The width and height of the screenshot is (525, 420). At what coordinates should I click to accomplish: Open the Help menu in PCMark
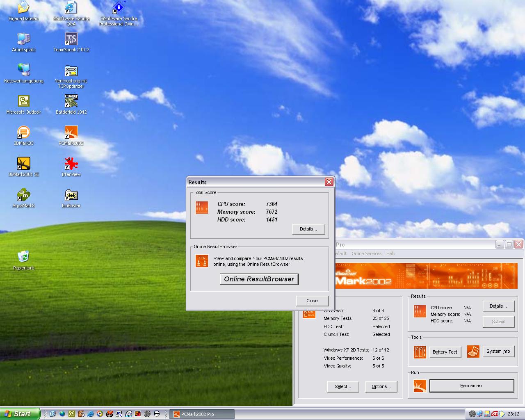(390, 253)
